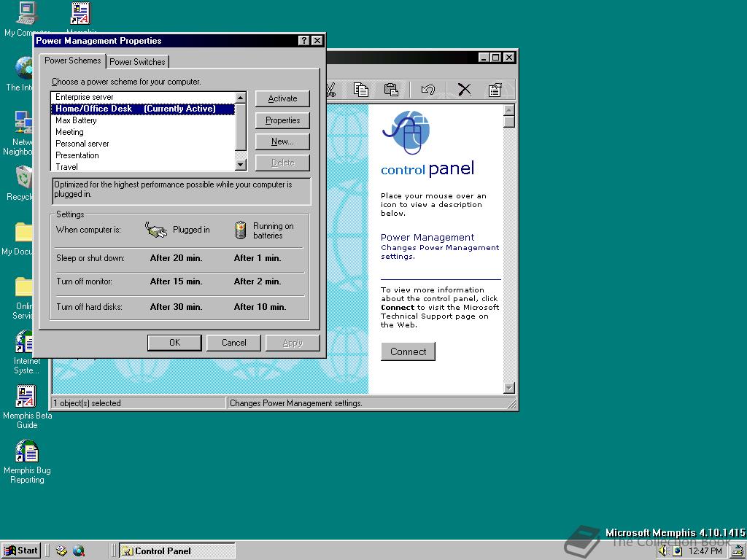Click the tray icon beside the speaker
The width and height of the screenshot is (747, 560).
tap(677, 551)
